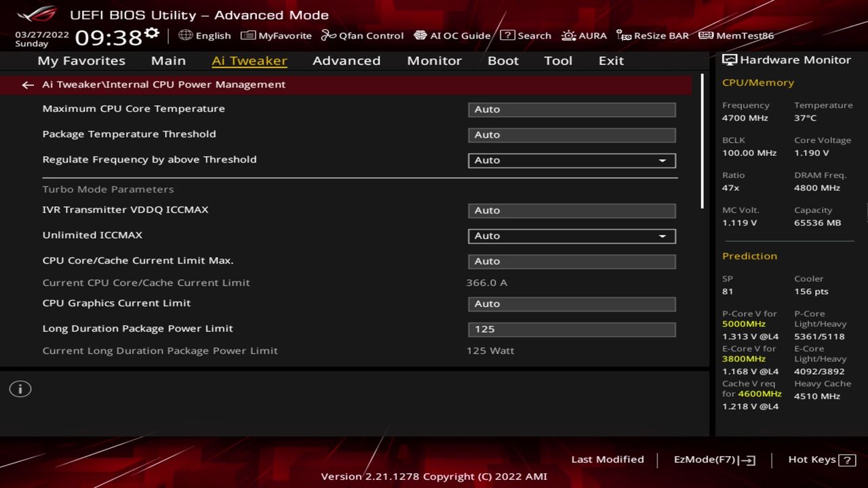Click the 09:38 clock display
868x488 pixels.
tap(108, 37)
